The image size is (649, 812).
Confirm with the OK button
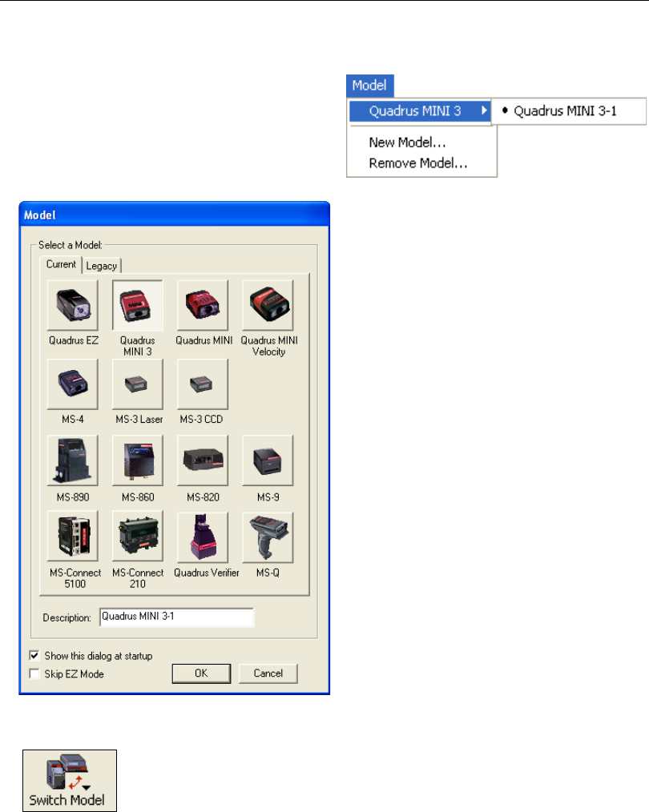point(201,673)
